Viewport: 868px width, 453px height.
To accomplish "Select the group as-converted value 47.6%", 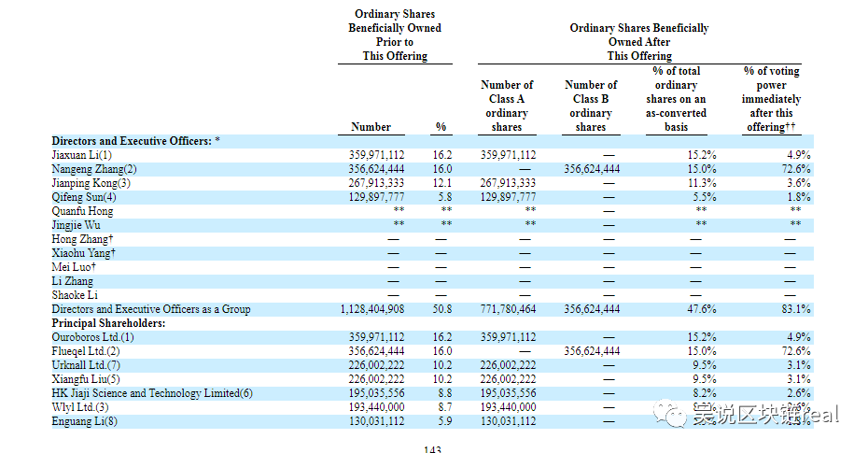I will pyautogui.click(x=702, y=309).
